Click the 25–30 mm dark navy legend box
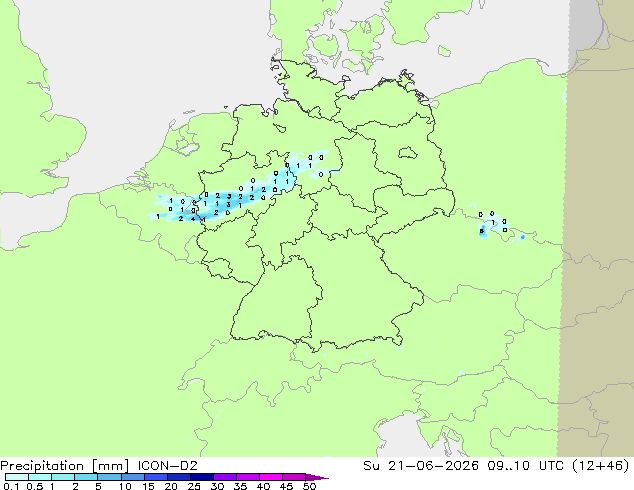This screenshot has width=634, height=490. (x=201, y=477)
